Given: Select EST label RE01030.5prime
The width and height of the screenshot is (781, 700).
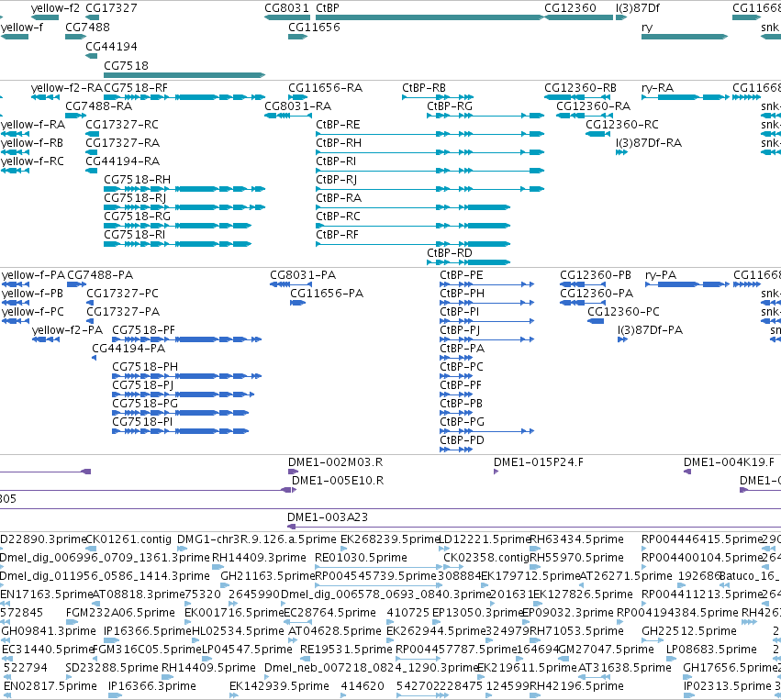Looking at the screenshot, I should coord(361,558).
